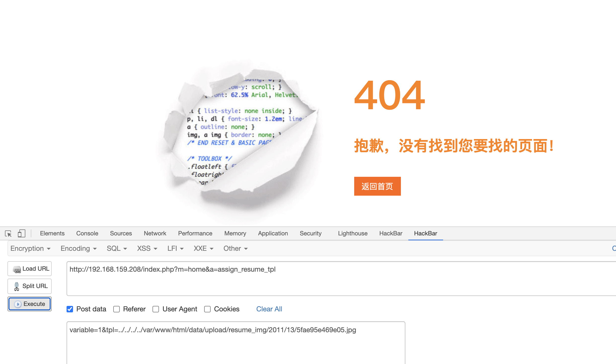Viewport: 616px width, 364px height.
Task: Click the inspect element cursor icon
Action: click(8, 233)
